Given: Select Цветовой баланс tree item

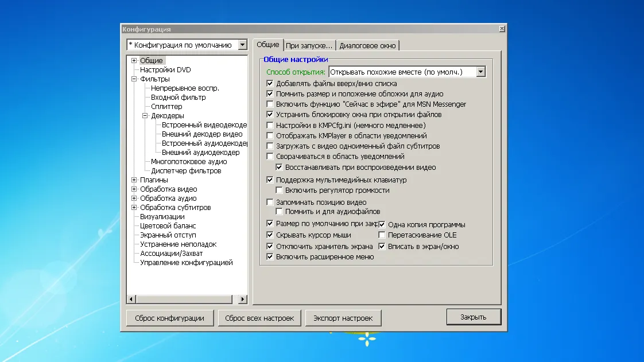Looking at the screenshot, I should 168,226.
